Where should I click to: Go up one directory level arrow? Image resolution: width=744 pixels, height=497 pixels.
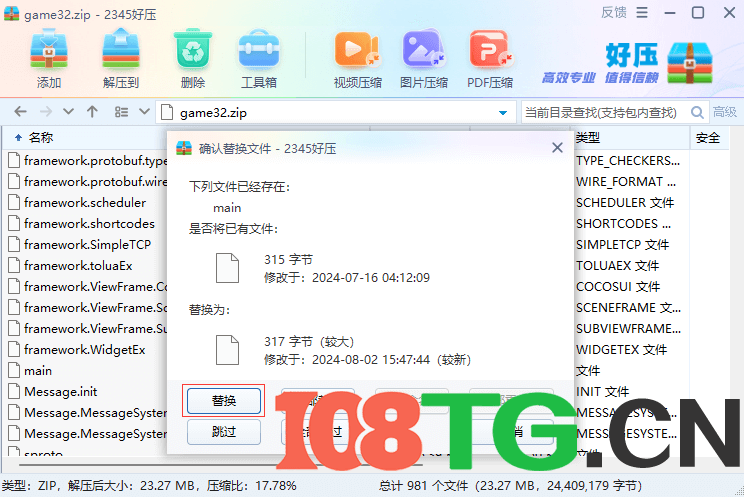point(92,112)
